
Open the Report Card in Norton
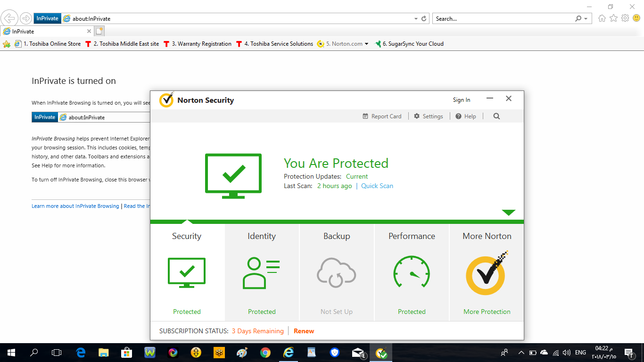(382, 116)
